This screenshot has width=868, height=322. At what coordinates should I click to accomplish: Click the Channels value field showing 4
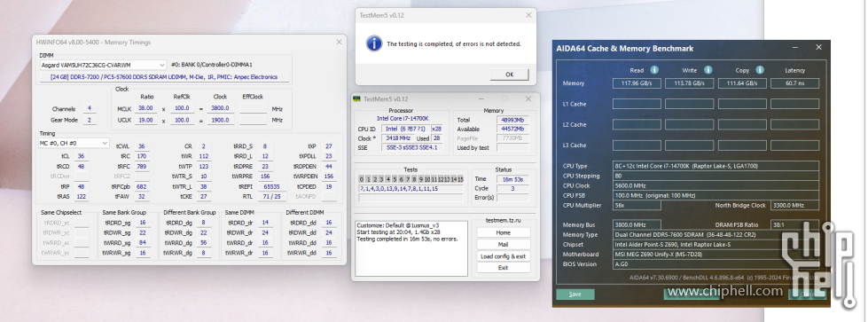click(89, 108)
